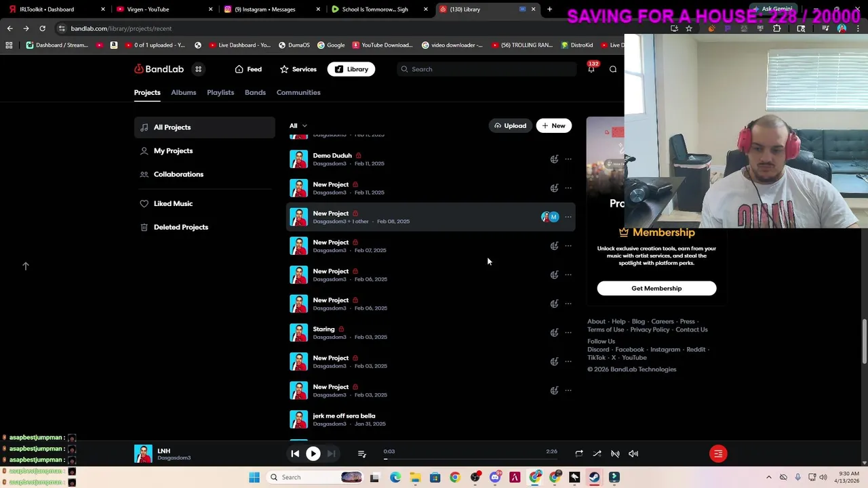The width and height of the screenshot is (868, 488).
Task: Toggle repeat in the bottom player
Action: pyautogui.click(x=579, y=453)
